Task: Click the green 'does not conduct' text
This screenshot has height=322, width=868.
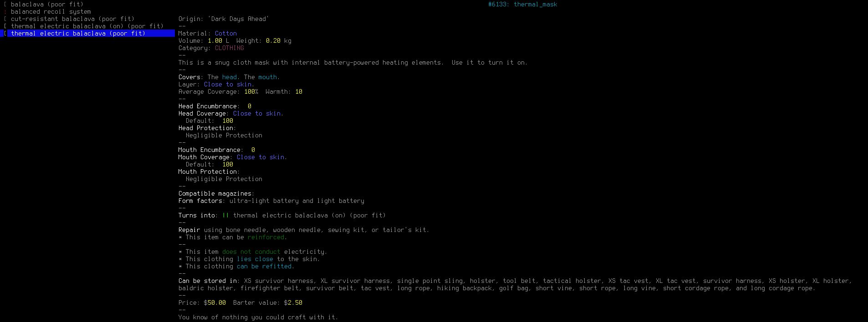Action: [x=251, y=252]
